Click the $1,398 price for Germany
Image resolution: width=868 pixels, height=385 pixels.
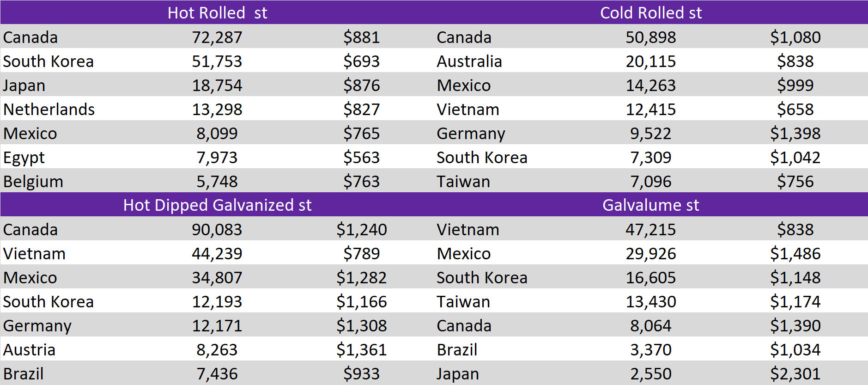pyautogui.click(x=795, y=134)
